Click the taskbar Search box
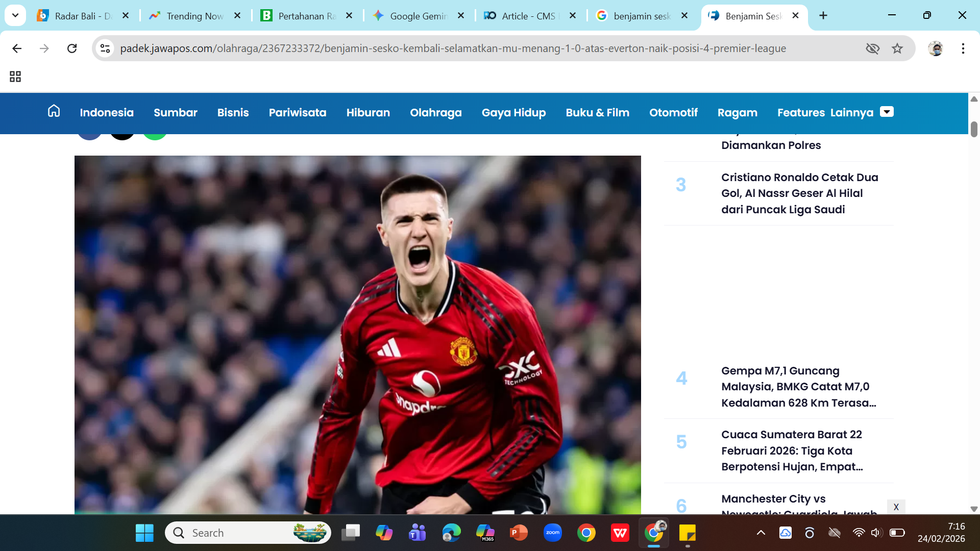Viewport: 980px width, 551px height. [x=248, y=533]
